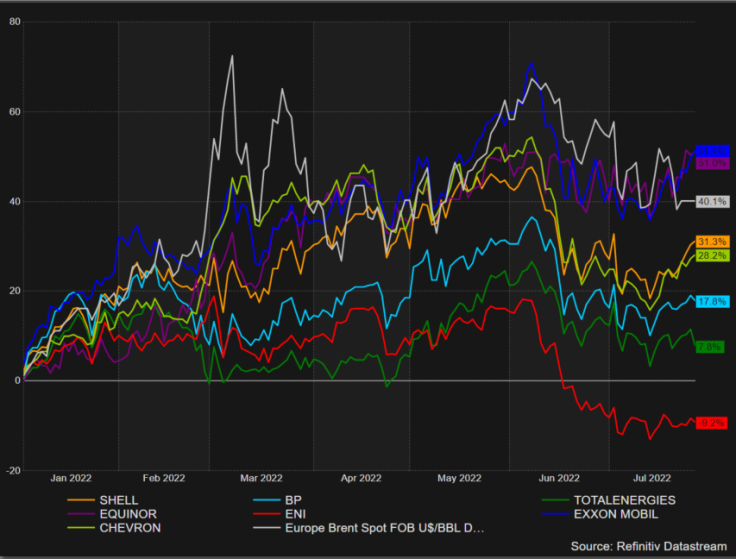Click the Jun 2022 axis label
Screen dimensions: 736x559
coord(559,478)
